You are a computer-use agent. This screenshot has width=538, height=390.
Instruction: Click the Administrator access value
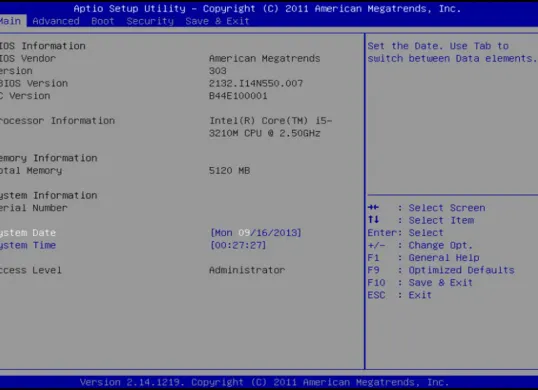tap(247, 270)
